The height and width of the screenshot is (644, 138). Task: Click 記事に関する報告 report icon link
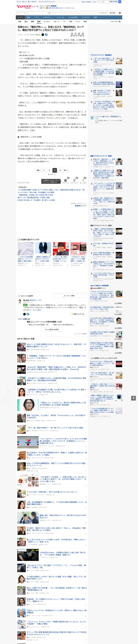pyautogui.click(x=23, y=183)
